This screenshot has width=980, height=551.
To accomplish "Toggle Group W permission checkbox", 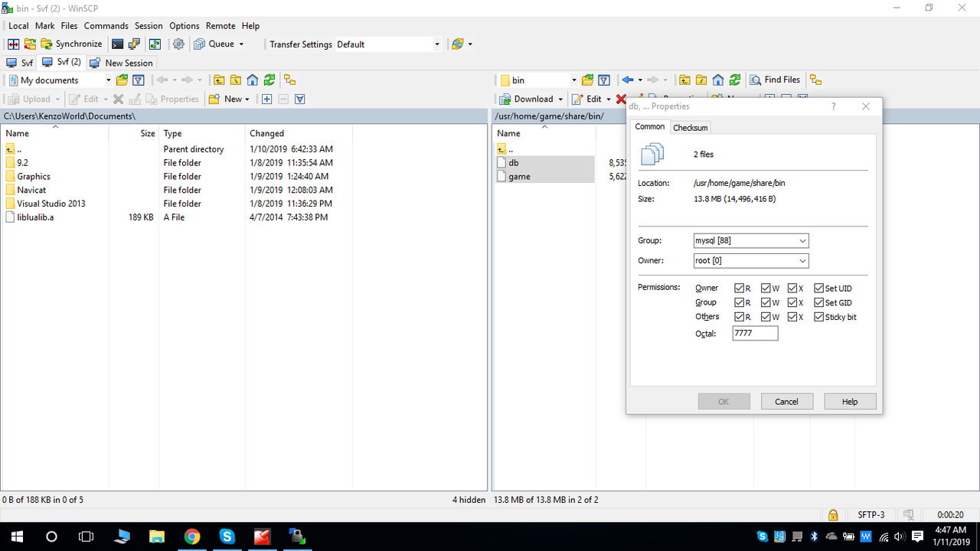I will click(x=766, y=302).
